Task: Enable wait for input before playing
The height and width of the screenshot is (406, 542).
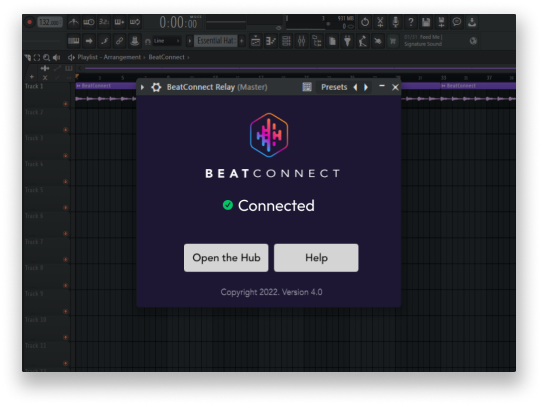Action: pos(89,22)
